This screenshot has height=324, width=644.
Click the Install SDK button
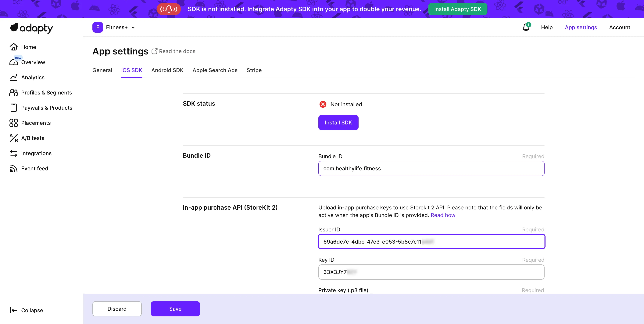pyautogui.click(x=338, y=122)
